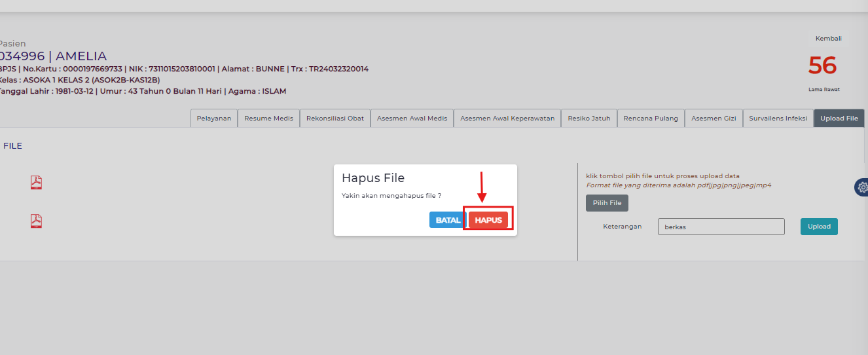The width and height of the screenshot is (868, 355).
Task: Click Pilih File to choose a file
Action: 607,203
